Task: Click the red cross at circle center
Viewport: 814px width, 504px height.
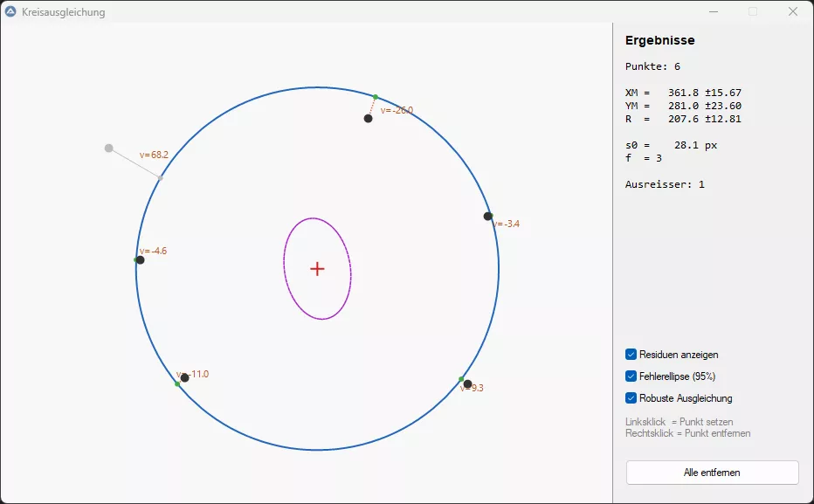Action: (x=317, y=269)
